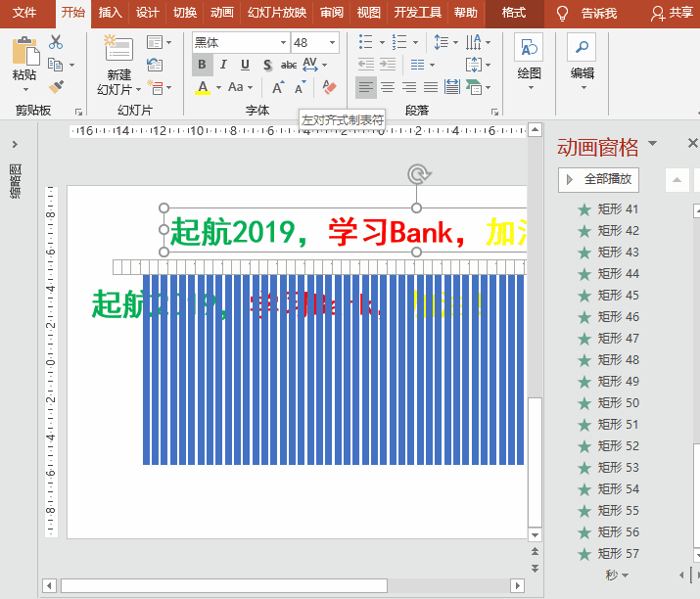
Task: Move animation up in order
Action: point(677,180)
